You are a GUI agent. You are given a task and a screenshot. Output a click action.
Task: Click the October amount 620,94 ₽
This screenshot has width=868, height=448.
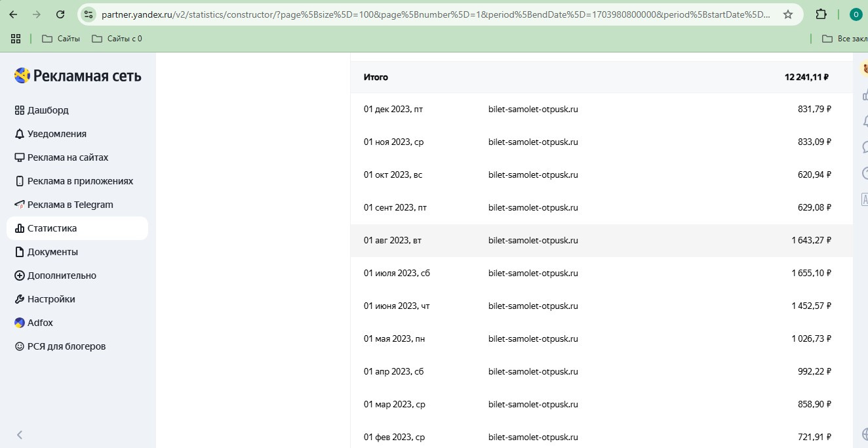tap(814, 175)
